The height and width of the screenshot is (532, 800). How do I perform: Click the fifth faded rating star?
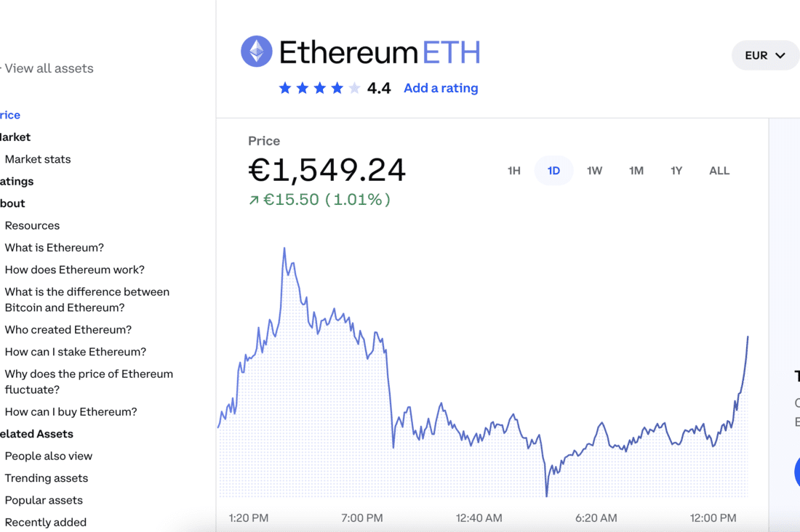click(355, 88)
